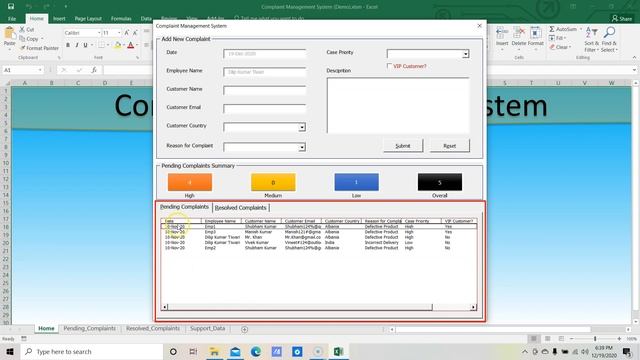Screen dimensions: 640x360
Task: Click the Share button at top right
Action: (x=622, y=18)
